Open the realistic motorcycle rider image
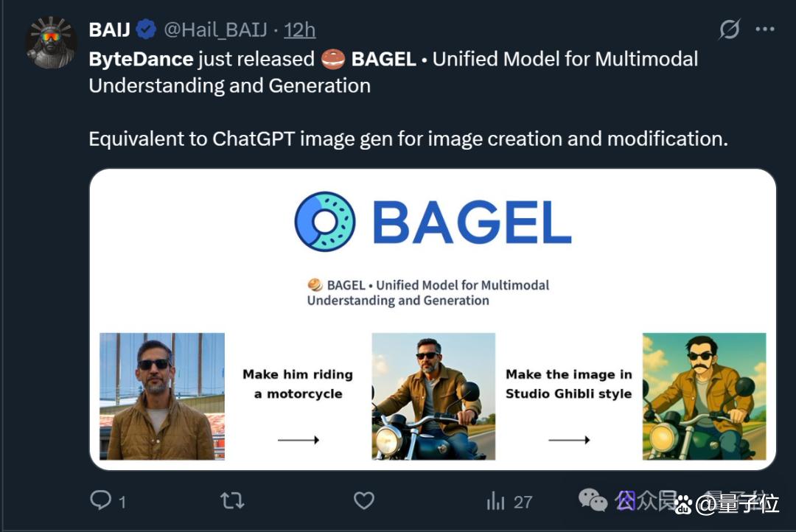Screen dimensions: 796x532 pyautogui.click(x=433, y=396)
